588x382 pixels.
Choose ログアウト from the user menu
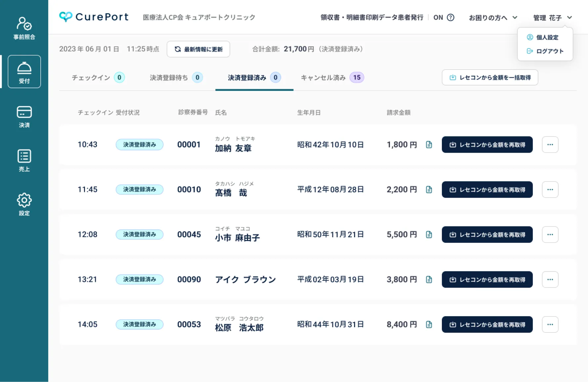click(x=545, y=51)
